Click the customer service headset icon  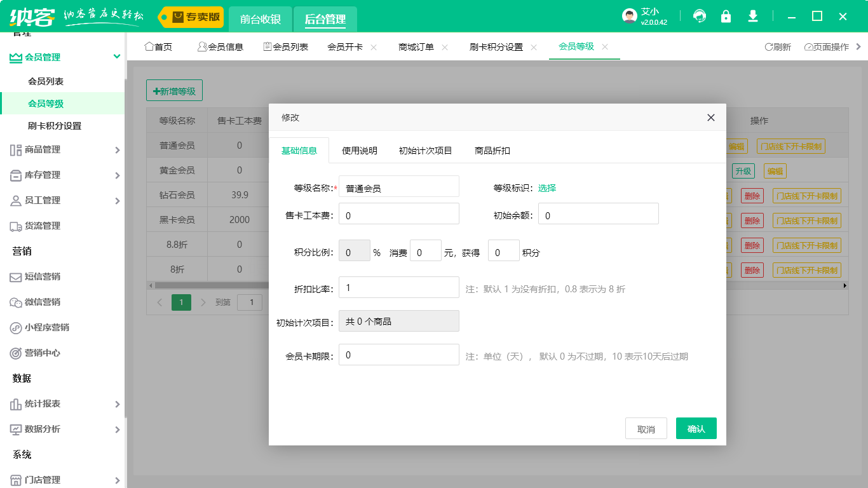point(700,17)
